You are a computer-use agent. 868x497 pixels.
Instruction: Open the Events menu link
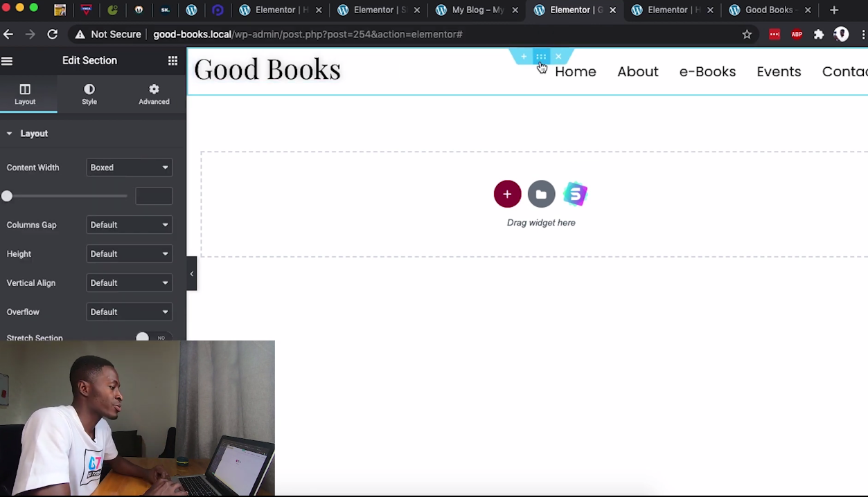pos(779,71)
